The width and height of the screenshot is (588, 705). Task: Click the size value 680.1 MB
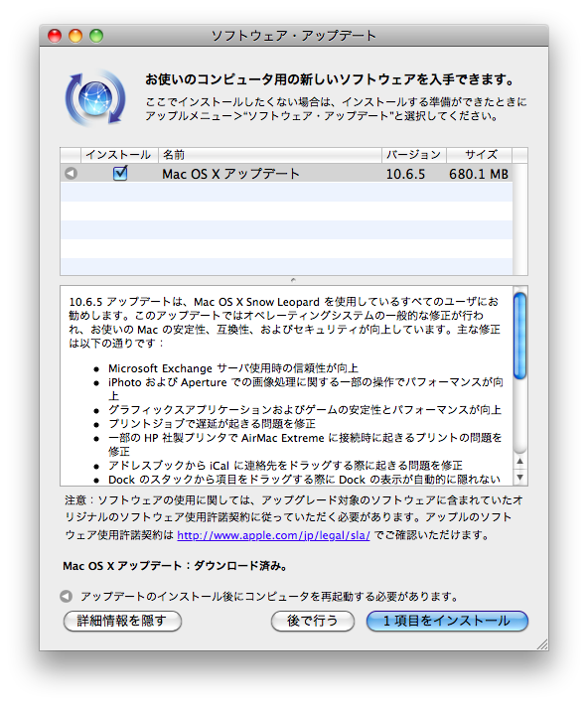tap(479, 174)
